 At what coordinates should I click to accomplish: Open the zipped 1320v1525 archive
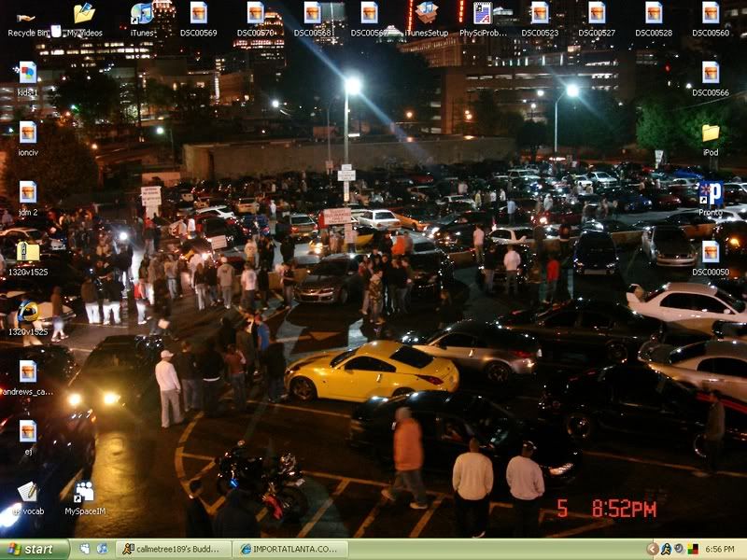[28, 252]
